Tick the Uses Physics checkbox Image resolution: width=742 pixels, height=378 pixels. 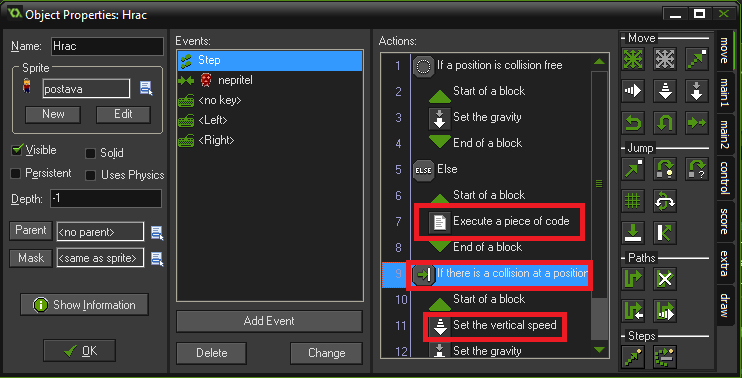pyautogui.click(x=90, y=176)
